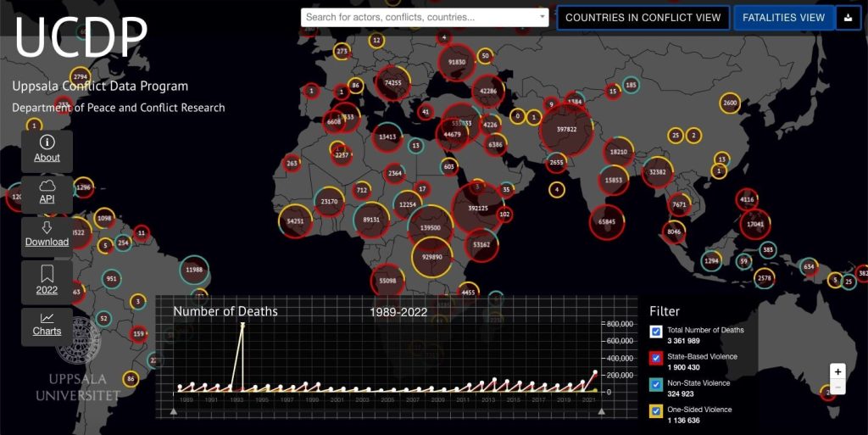
Task: Select the 951 fatalities cluster
Action: coord(111,278)
